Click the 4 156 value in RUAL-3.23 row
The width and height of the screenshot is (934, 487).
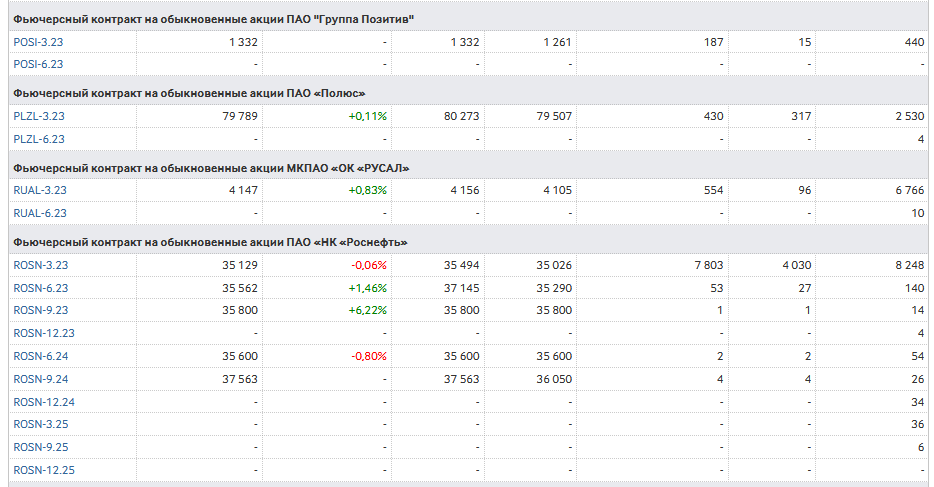coord(465,191)
